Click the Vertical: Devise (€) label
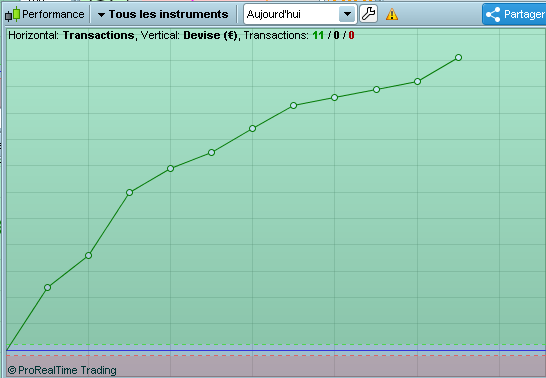 pos(189,35)
